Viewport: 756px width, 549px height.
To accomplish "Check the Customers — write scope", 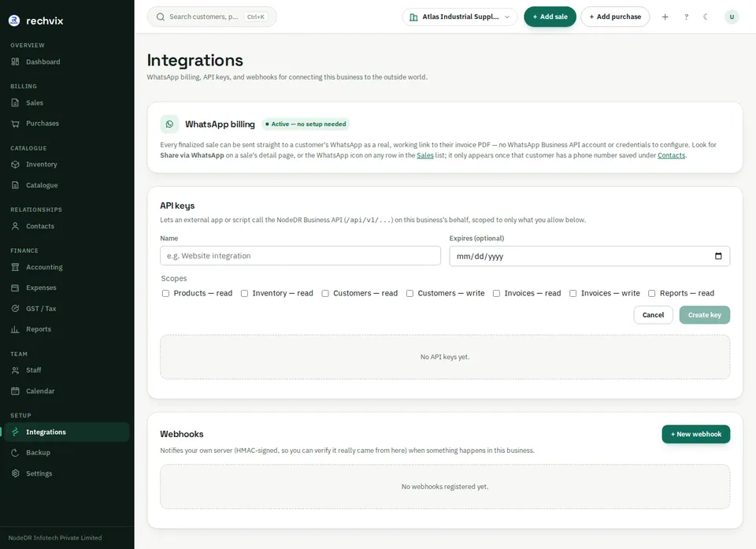I will click(x=409, y=293).
